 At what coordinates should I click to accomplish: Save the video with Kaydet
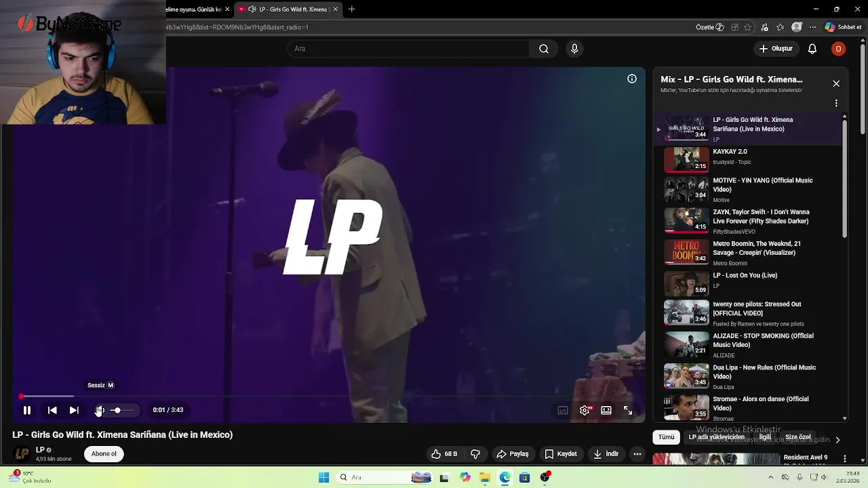[x=561, y=454]
